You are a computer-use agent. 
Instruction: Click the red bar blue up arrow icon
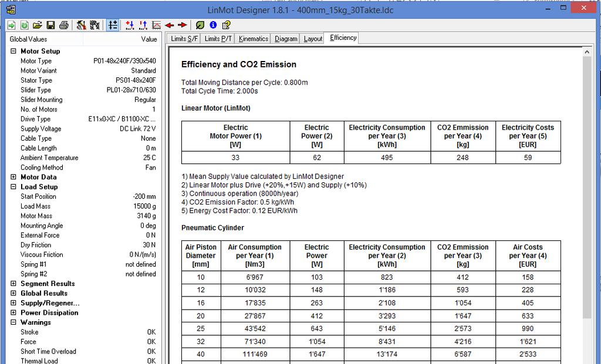pos(143,25)
